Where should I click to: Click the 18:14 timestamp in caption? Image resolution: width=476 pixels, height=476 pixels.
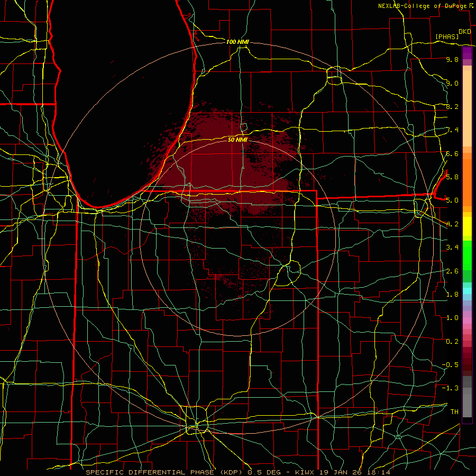coord(379,472)
